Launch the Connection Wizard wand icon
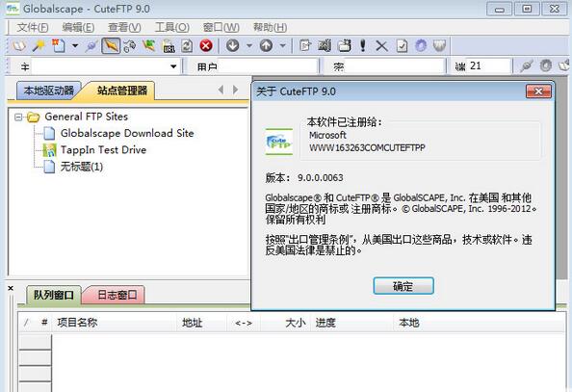This screenshot has height=392, width=572. [x=39, y=46]
